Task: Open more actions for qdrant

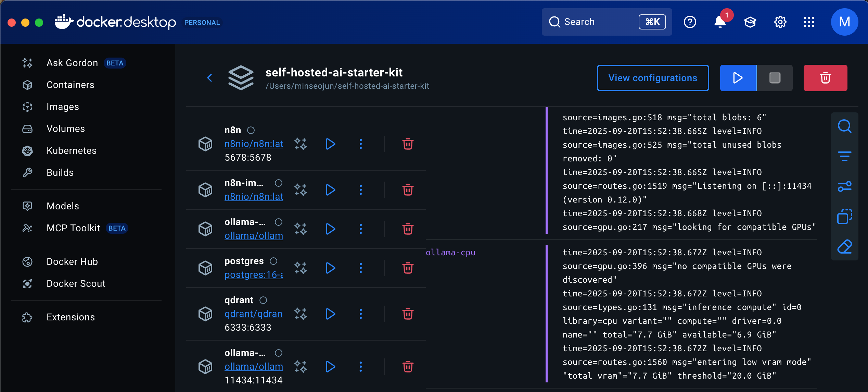Action: [360, 314]
